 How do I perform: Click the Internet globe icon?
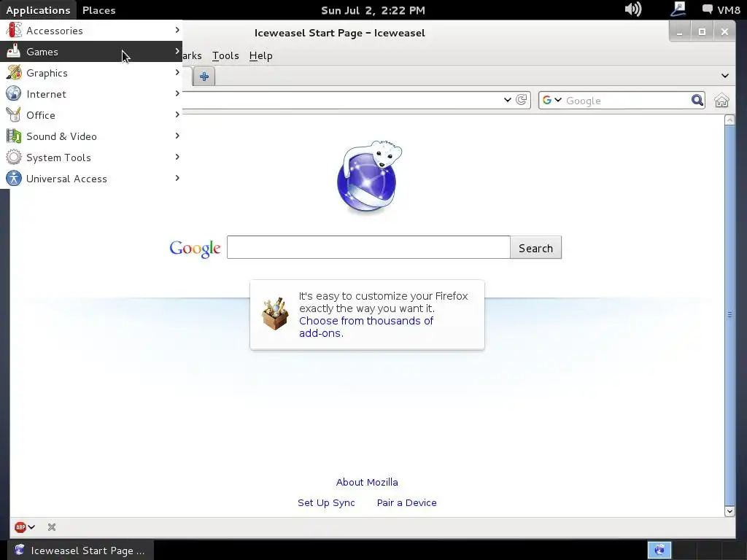tap(13, 94)
